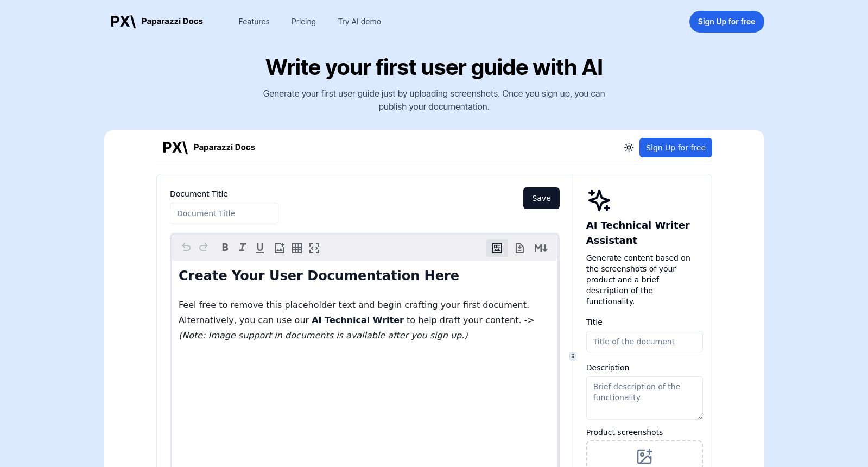Toggle italic formatting
Screen dimensions: 868x467
(x=242, y=248)
